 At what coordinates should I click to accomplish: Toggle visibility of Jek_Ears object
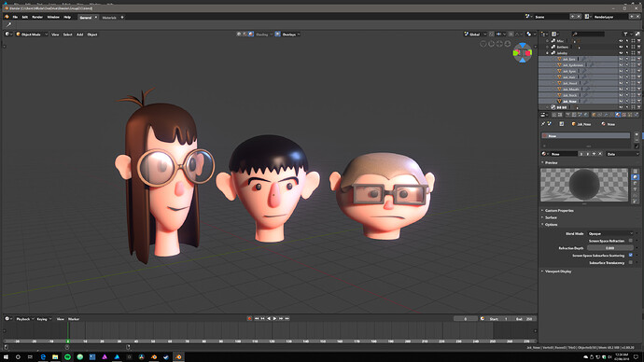click(621, 59)
